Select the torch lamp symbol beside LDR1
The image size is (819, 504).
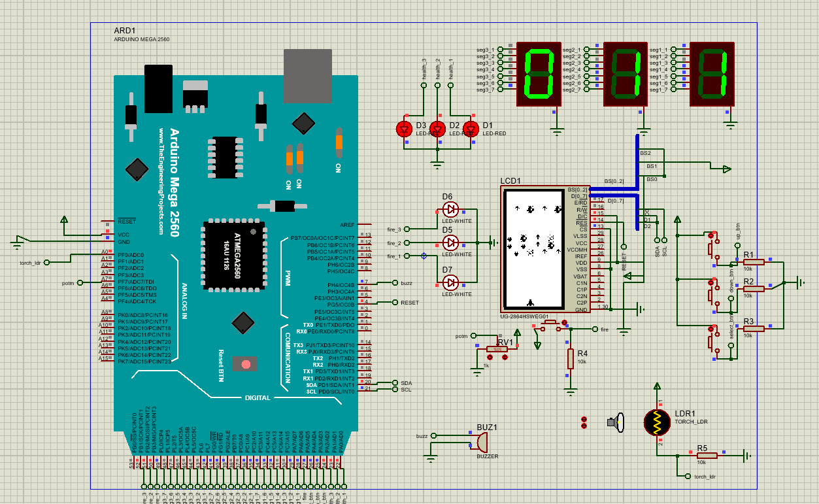[x=616, y=423]
